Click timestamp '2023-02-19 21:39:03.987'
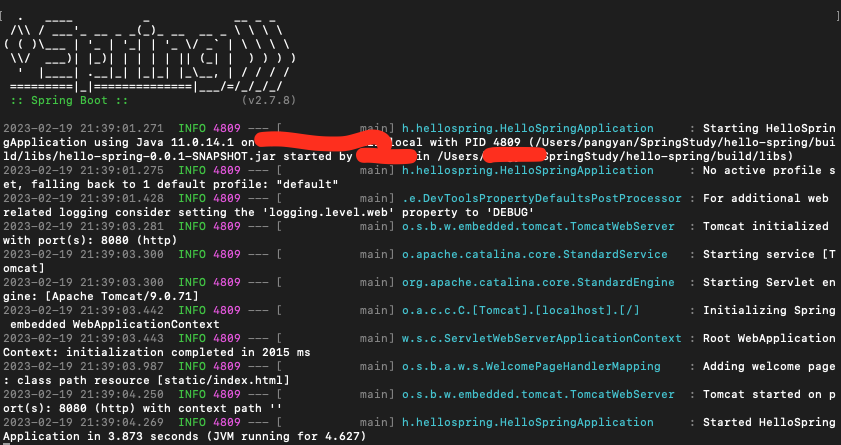Image resolution: width=841 pixels, height=445 pixels. (x=83, y=366)
